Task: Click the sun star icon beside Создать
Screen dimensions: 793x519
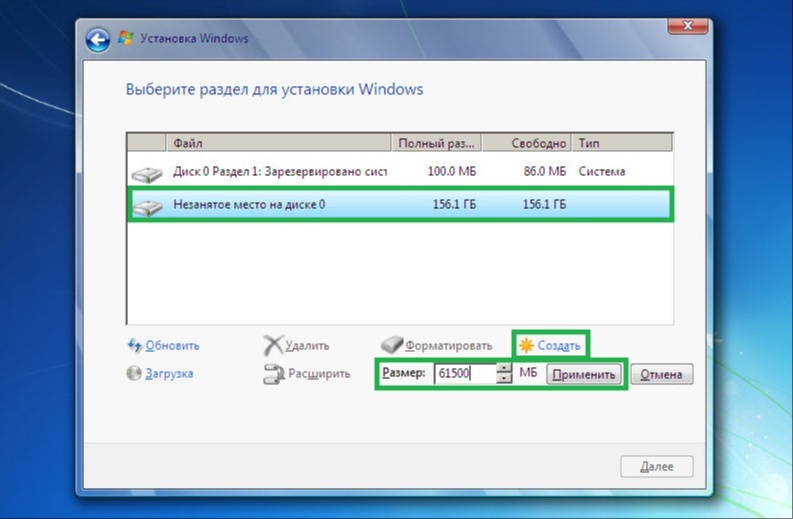Action: (526, 345)
